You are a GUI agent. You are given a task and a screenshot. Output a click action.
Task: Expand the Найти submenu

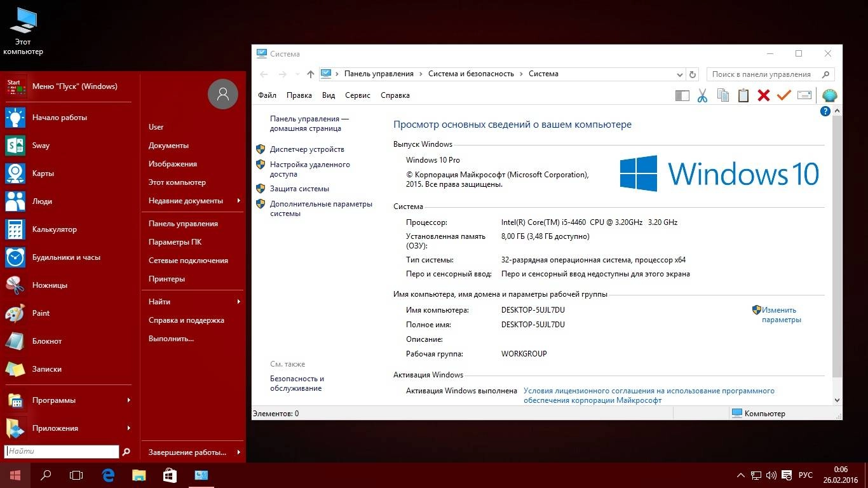click(193, 302)
